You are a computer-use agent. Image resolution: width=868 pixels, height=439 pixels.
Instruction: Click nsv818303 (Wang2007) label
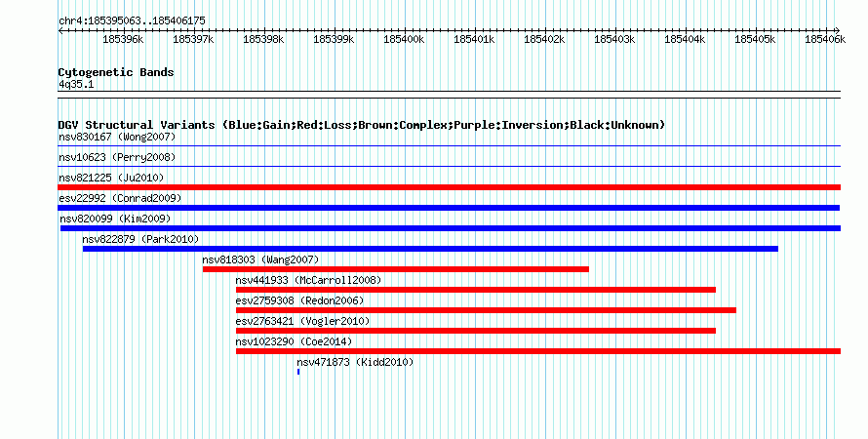click(x=260, y=259)
